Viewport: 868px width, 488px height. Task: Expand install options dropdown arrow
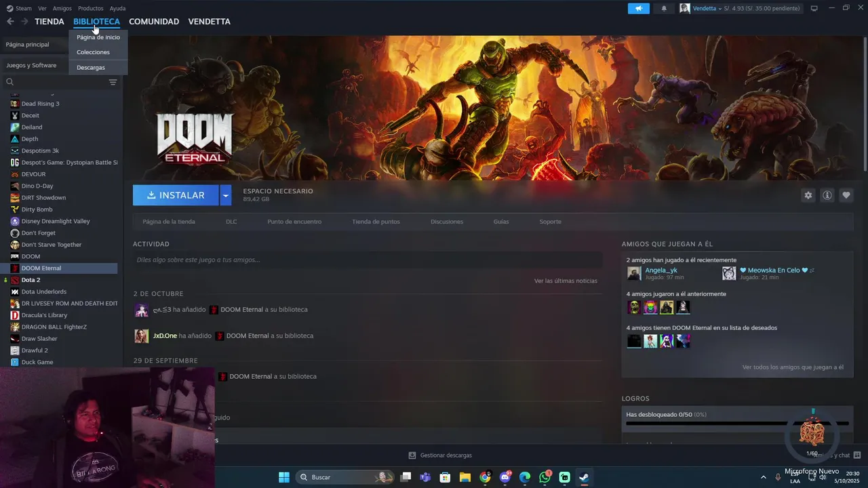[x=226, y=195]
